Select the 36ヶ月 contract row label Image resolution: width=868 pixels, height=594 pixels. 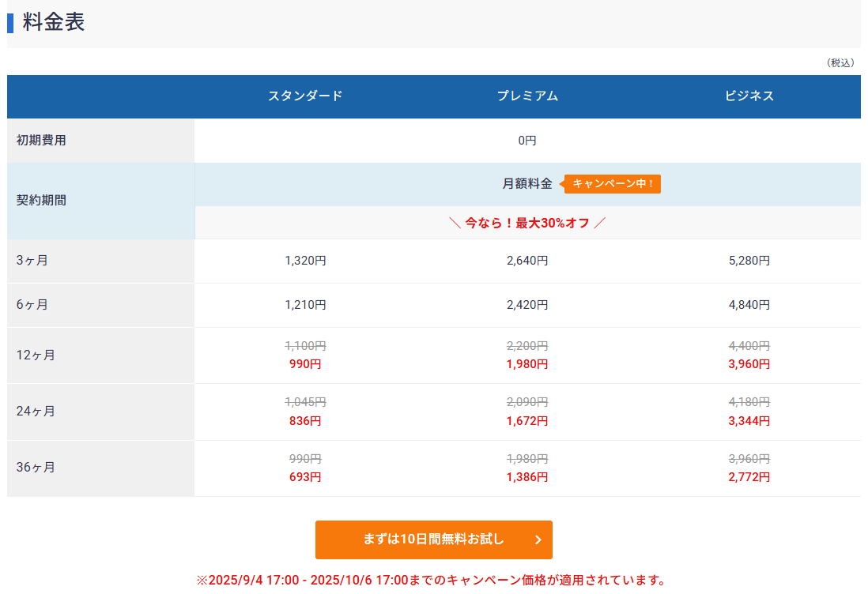(x=36, y=468)
